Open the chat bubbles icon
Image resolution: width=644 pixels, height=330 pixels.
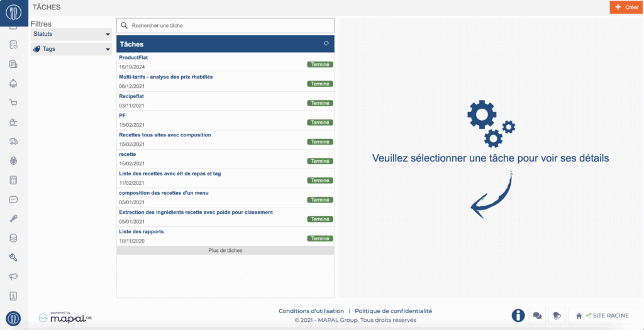point(537,316)
